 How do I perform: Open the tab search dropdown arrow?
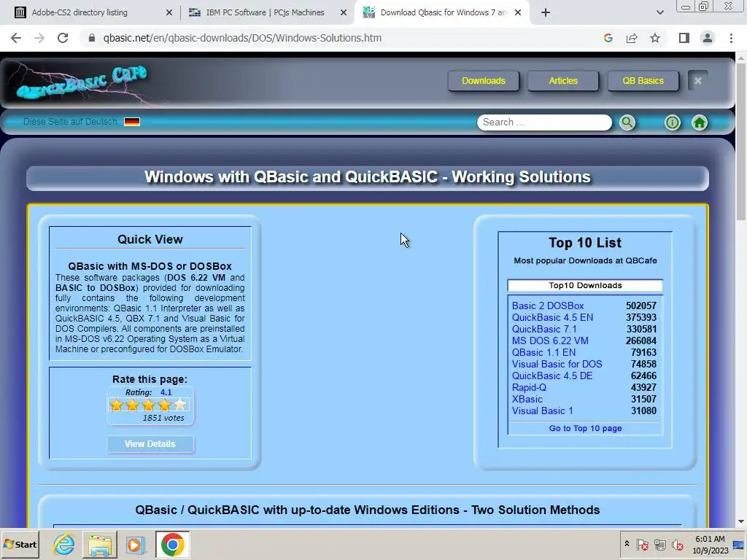(x=659, y=12)
